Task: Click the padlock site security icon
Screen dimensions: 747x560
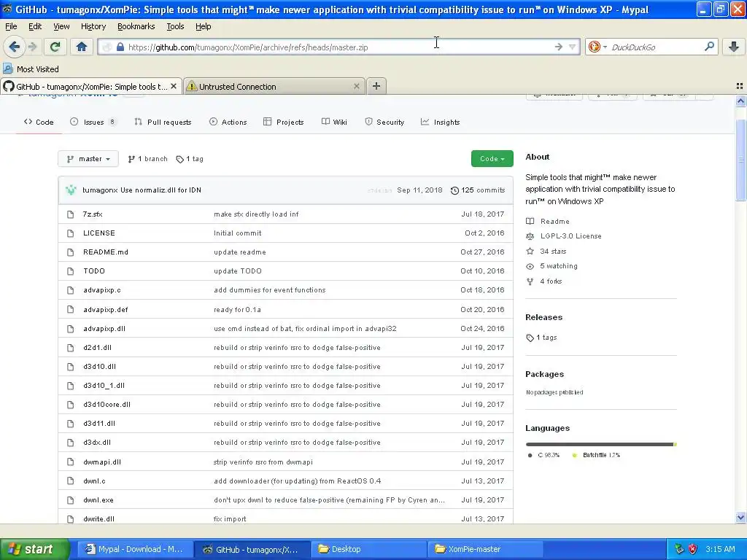Action: 120,47
